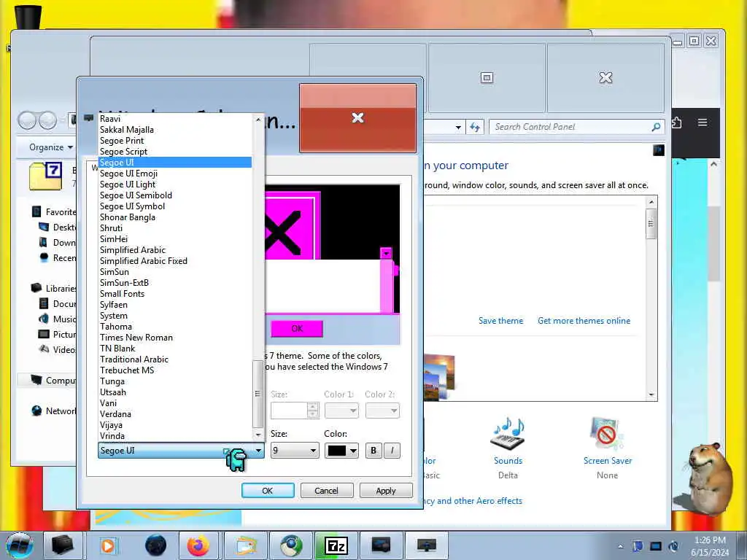Select SimSun-ExtB font
The image size is (747, 560).
pyautogui.click(x=175, y=283)
